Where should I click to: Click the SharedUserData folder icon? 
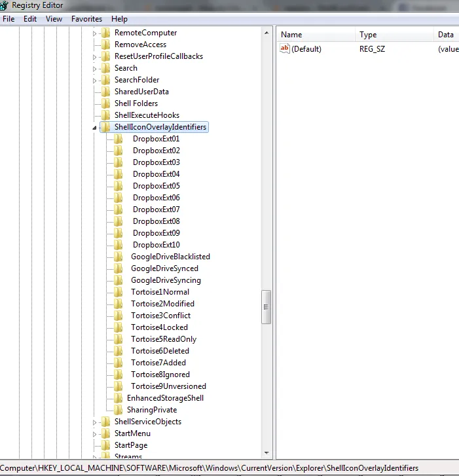click(x=105, y=92)
